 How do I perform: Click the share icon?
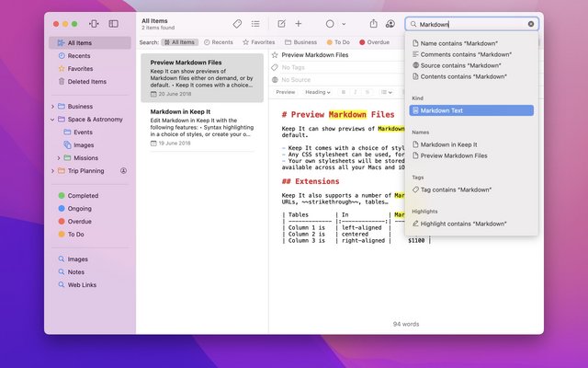pyautogui.click(x=373, y=24)
